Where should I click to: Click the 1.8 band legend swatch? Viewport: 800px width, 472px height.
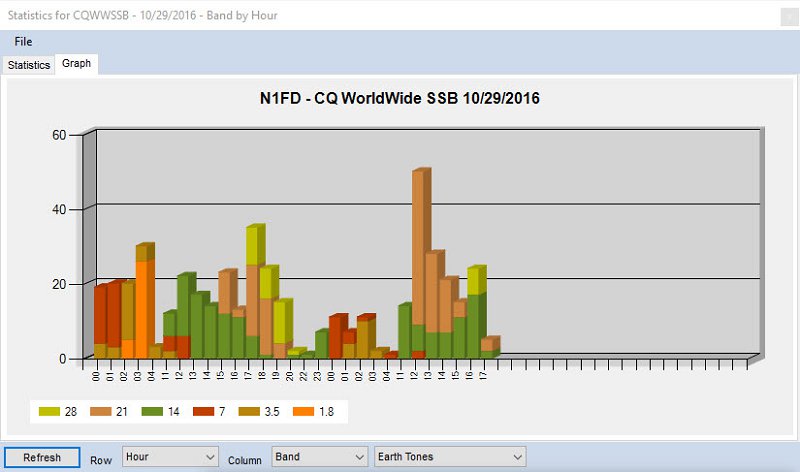point(304,411)
